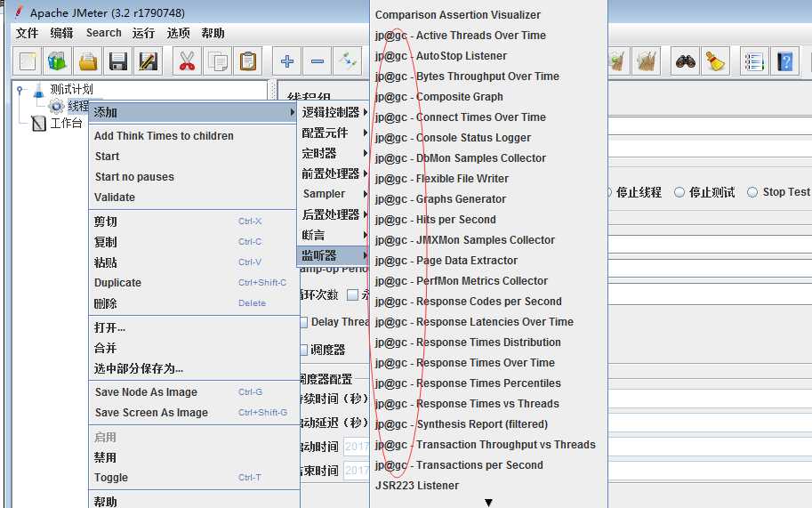The width and height of the screenshot is (812, 508).
Task: Toggle the 调度器 checkbox
Action: tap(304, 350)
